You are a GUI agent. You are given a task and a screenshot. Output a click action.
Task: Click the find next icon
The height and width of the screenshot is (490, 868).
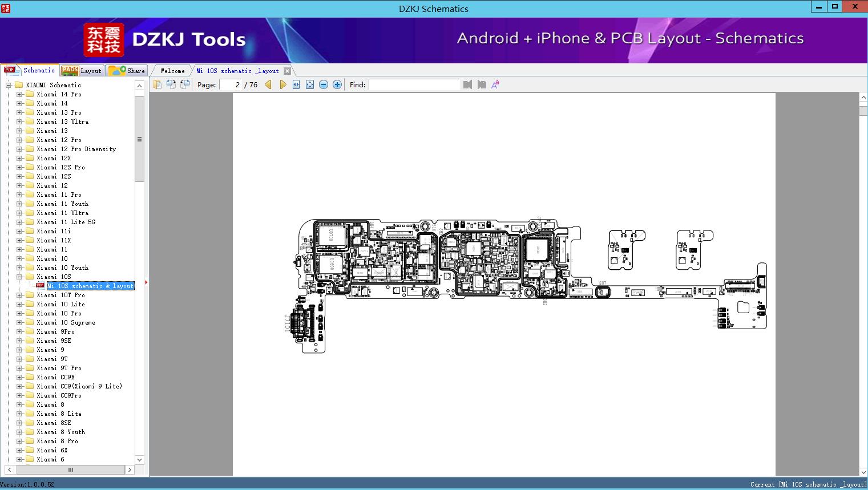coord(482,84)
